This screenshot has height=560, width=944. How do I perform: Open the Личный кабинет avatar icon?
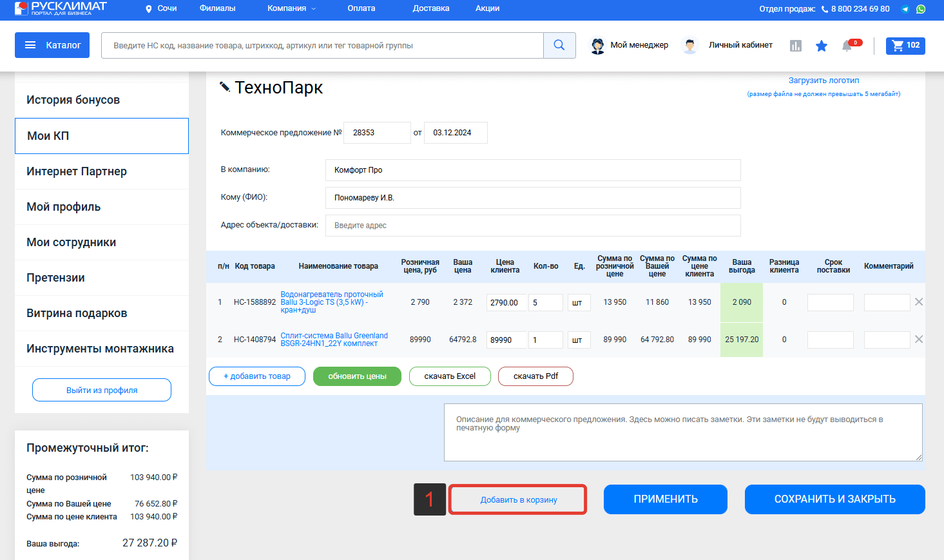pyautogui.click(x=690, y=46)
